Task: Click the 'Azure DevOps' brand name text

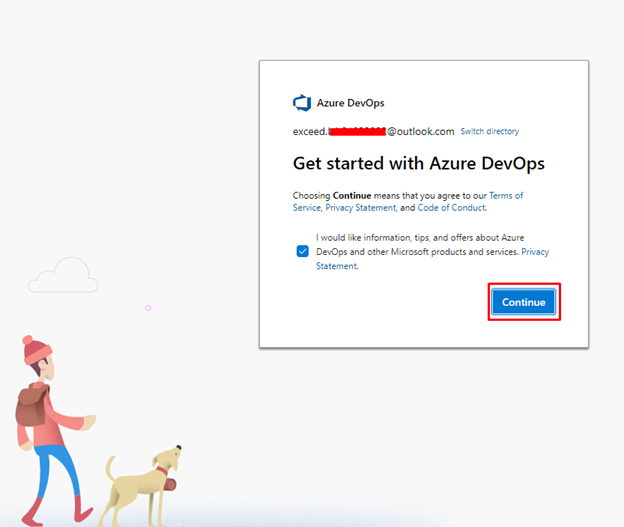Action: coord(351,103)
